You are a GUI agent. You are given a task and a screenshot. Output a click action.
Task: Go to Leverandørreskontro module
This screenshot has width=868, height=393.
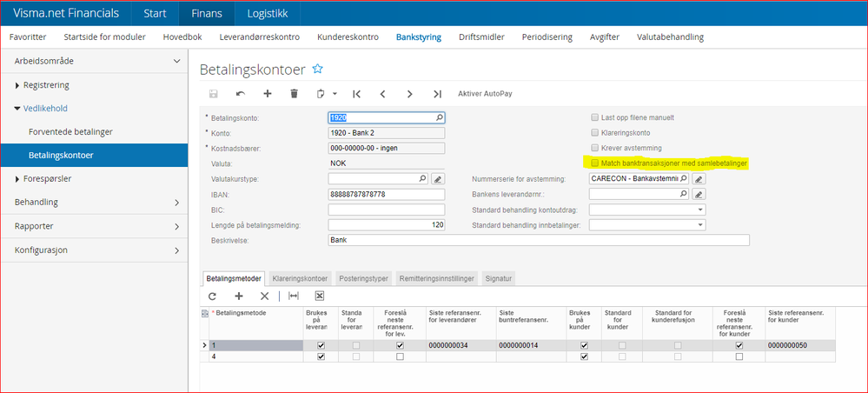pyautogui.click(x=260, y=37)
